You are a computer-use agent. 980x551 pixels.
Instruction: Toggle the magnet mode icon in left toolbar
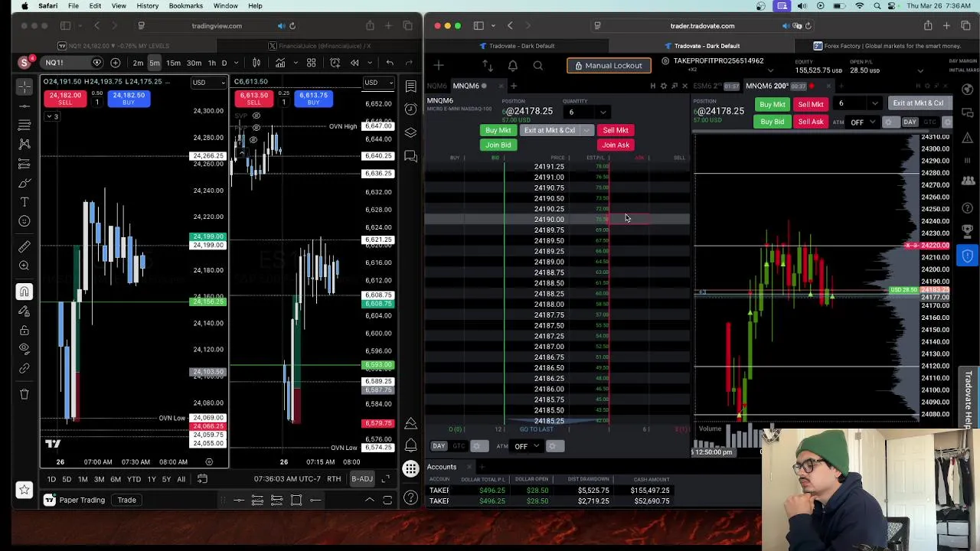(24, 292)
